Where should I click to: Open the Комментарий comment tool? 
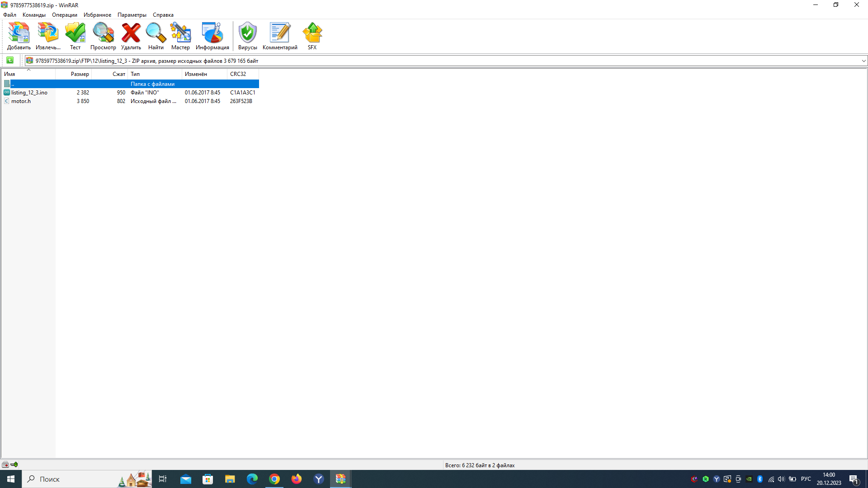[x=280, y=36]
